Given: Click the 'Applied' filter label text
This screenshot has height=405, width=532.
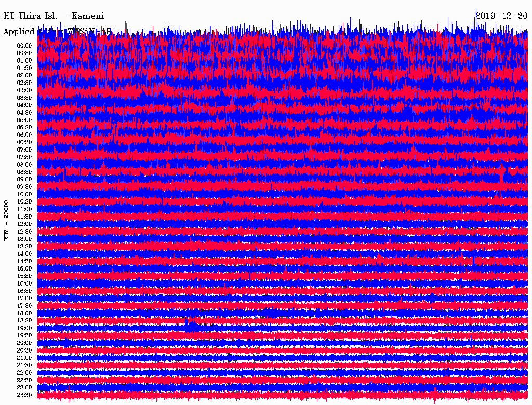Looking at the screenshot, I should click(19, 32).
